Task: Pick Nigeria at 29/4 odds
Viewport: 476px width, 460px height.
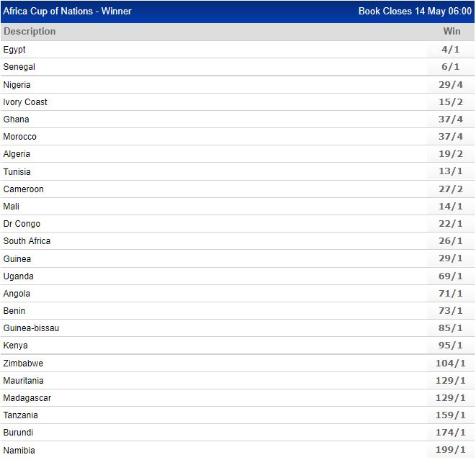Action: tap(451, 85)
